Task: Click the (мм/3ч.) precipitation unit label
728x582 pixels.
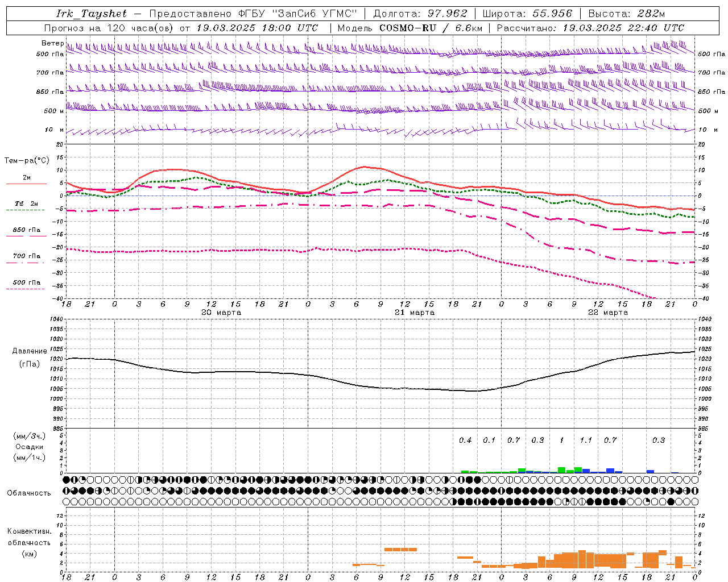Action: coord(30,436)
